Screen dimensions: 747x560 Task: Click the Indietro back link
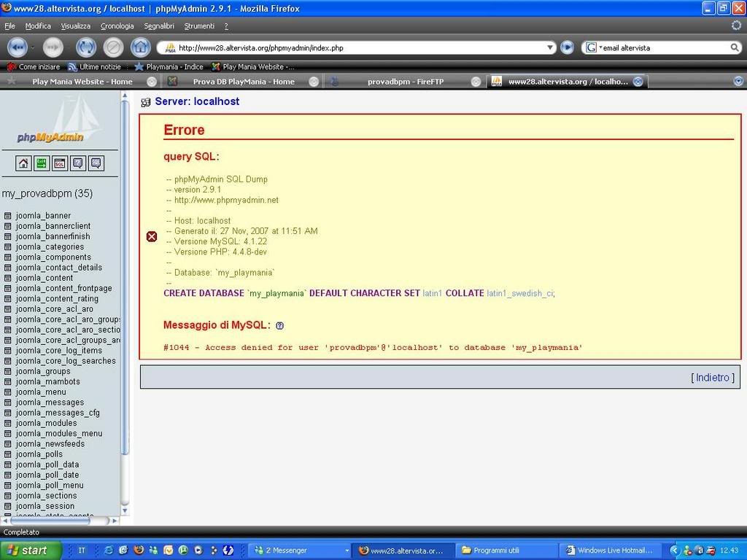pos(713,377)
